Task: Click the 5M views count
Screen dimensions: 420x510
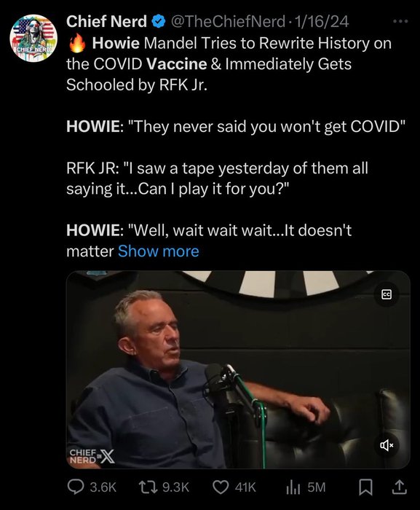Action: click(316, 487)
